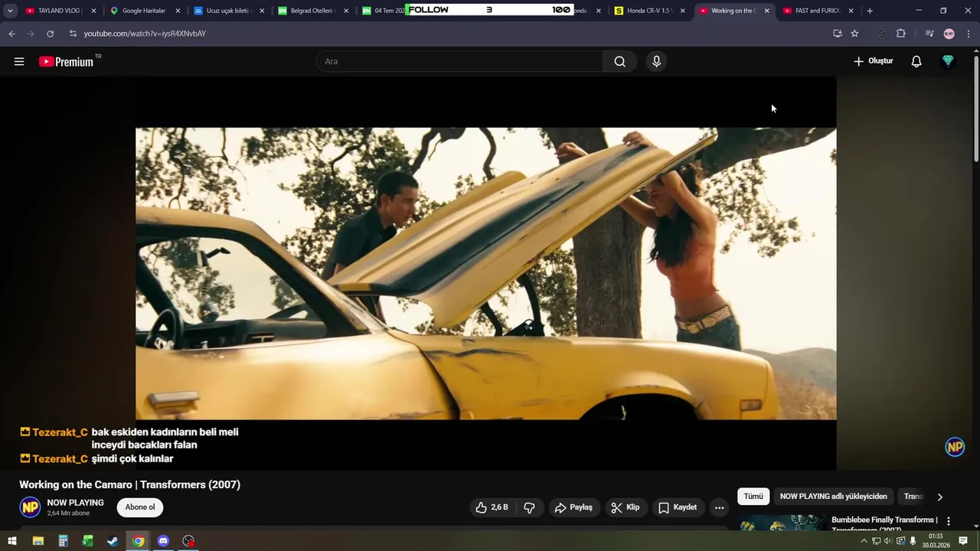Switch to the Ucuz uçak bileti tab
This screenshot has width=980, height=551.
pos(228,11)
